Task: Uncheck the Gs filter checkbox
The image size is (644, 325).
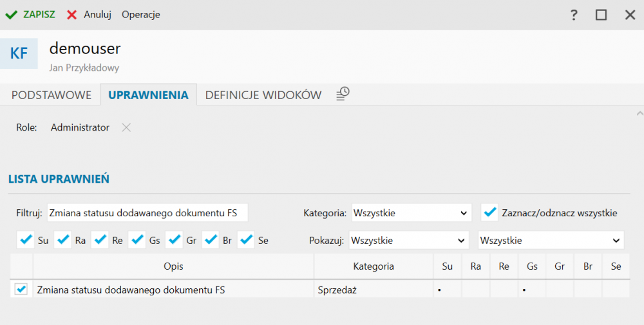Action: tap(138, 240)
